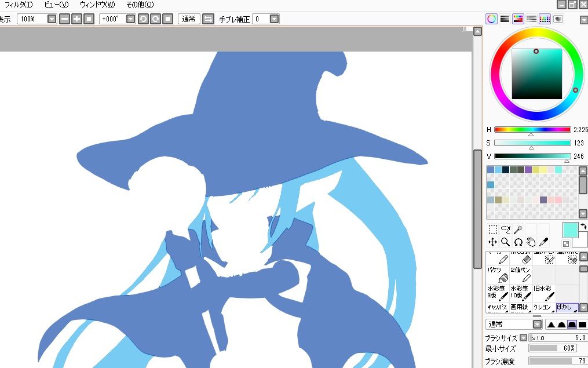
Task: Toggle the gray scale list panel
Action: pyautogui.click(x=531, y=19)
